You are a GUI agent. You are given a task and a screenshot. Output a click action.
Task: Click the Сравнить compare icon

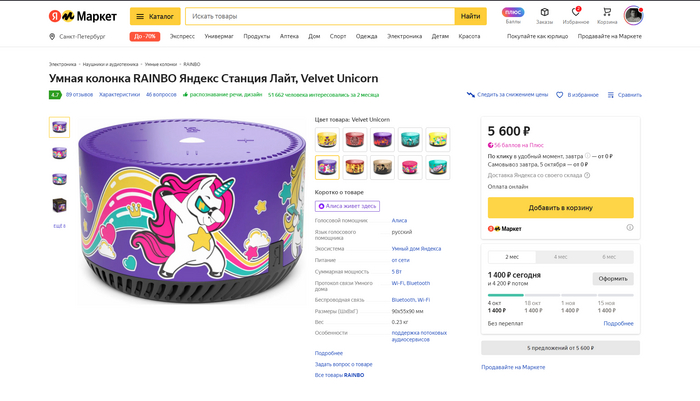coord(625,95)
